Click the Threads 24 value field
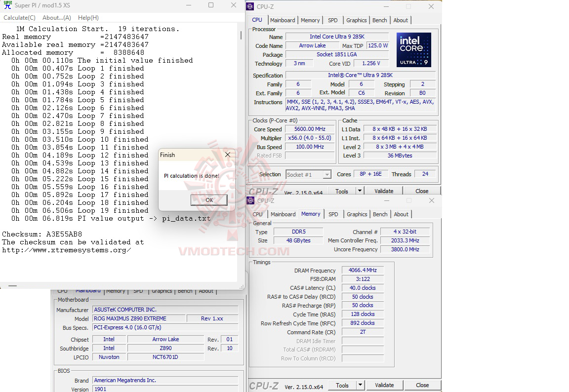This screenshot has width=569, height=392. click(x=425, y=174)
